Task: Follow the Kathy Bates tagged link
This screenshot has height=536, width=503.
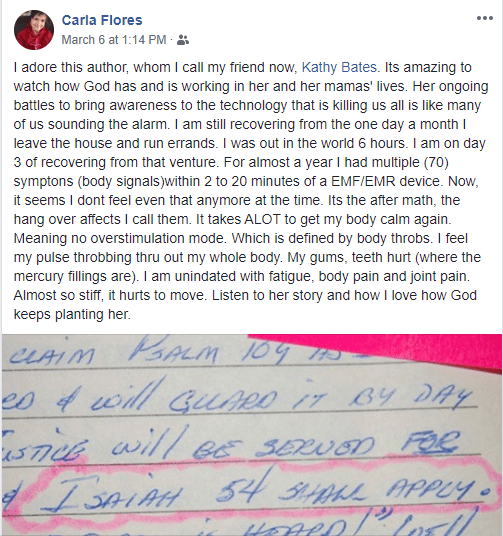Action: 339,67
